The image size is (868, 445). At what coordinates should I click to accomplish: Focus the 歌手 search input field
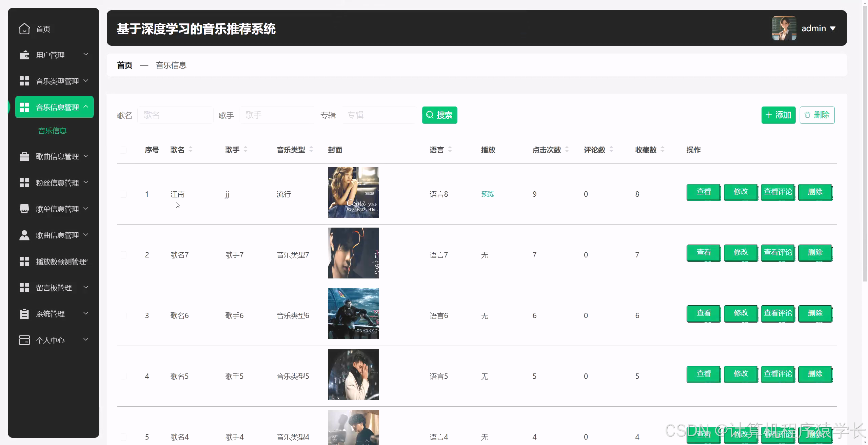[277, 115]
